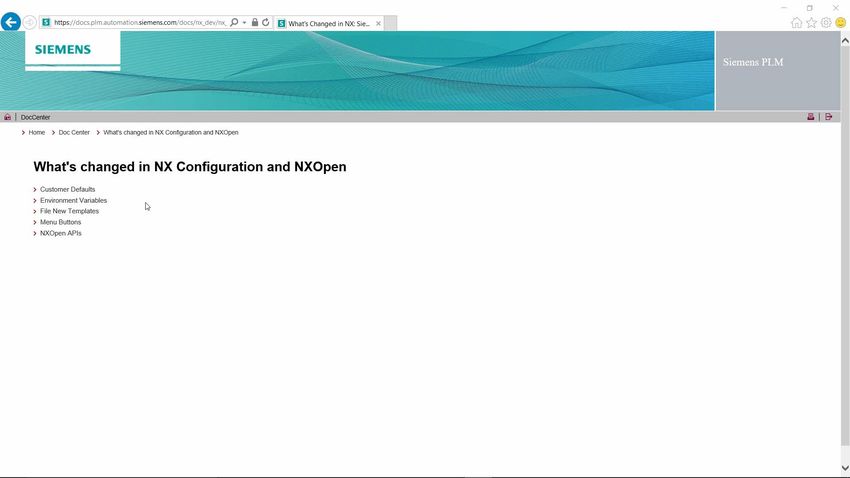850x478 pixels.
Task: Open the address bar autocomplete dropdown arrow
Action: [x=245, y=22]
